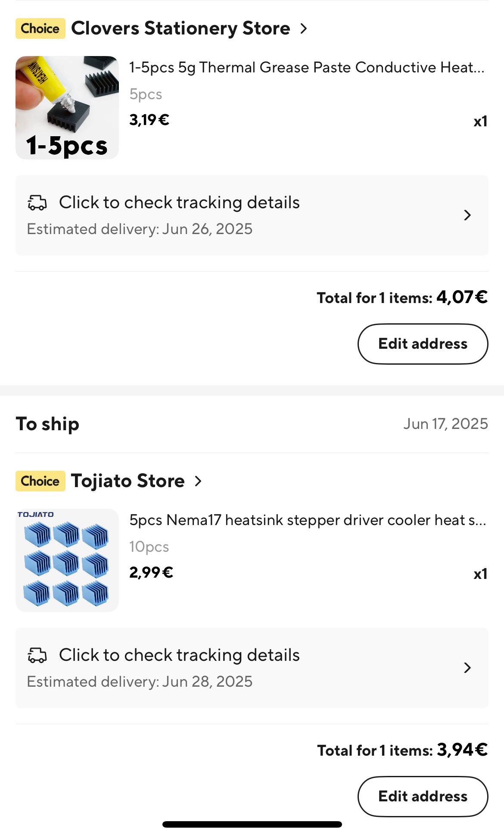Select the To ship order header
The width and height of the screenshot is (504, 838).
point(47,424)
